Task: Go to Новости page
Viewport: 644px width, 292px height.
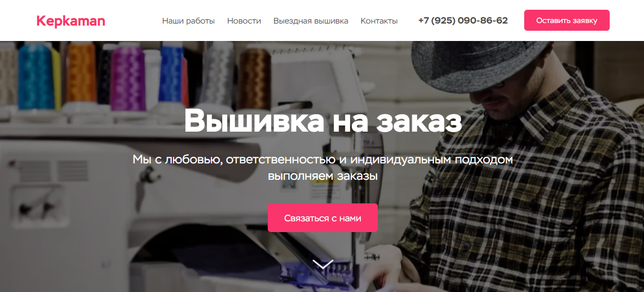Action: point(244,21)
